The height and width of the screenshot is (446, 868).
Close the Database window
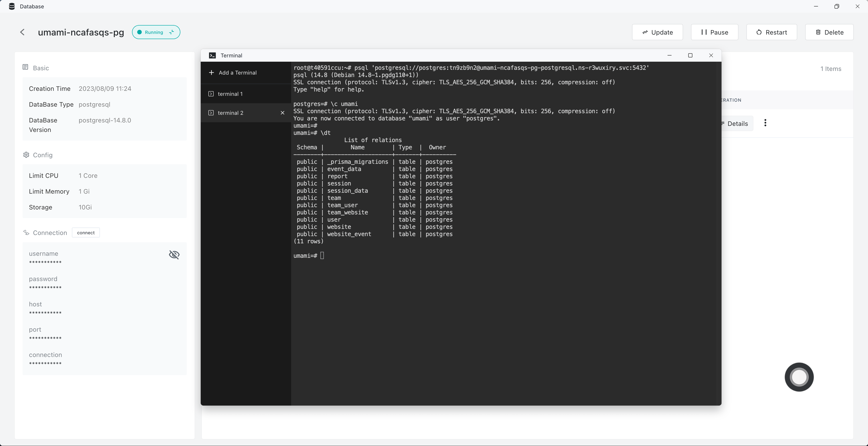(x=858, y=6)
